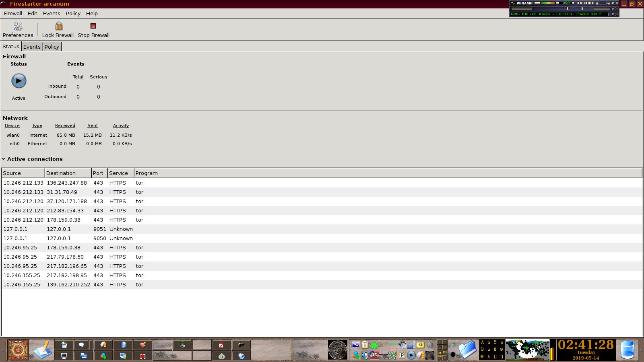Screen dimensions: 644x362
Task: Open the Policy menu
Action: (73, 13)
